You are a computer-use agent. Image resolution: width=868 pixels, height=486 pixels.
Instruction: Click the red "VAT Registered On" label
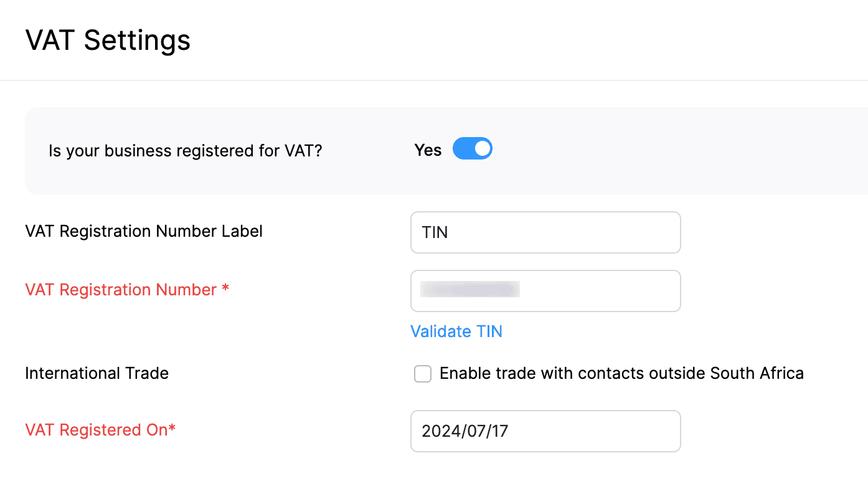[x=96, y=430]
